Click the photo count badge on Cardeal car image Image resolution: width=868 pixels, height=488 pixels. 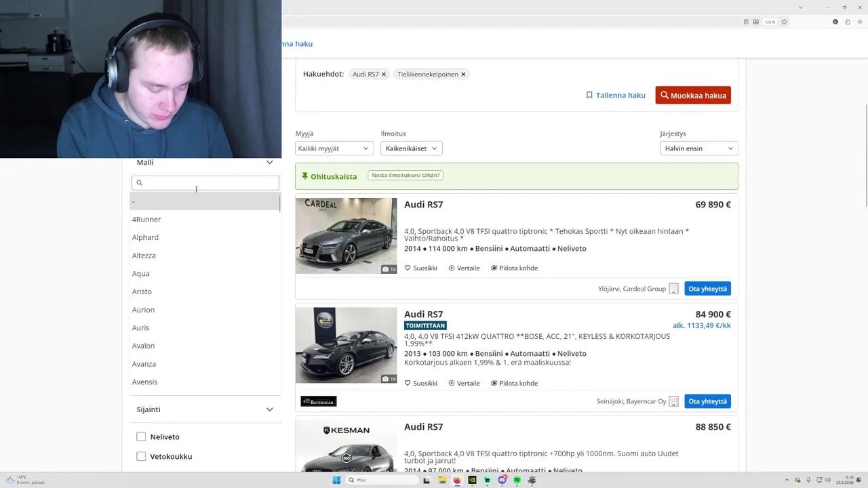click(x=389, y=269)
